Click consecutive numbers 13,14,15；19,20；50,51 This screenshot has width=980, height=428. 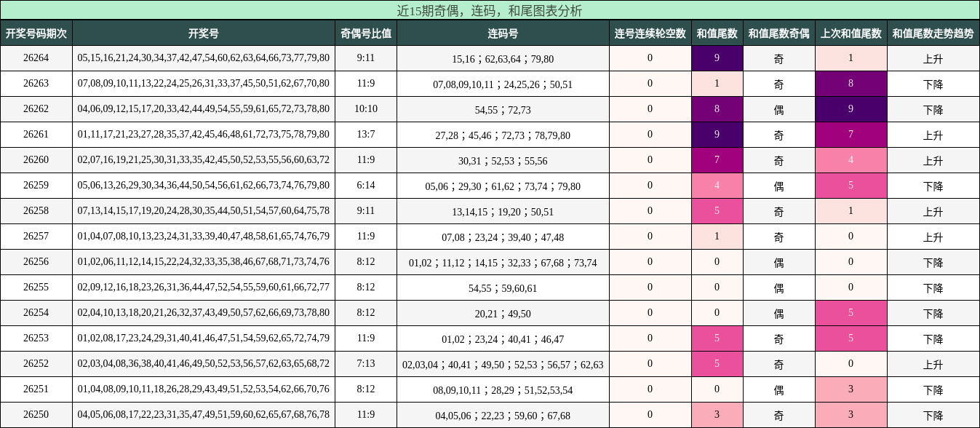click(x=503, y=212)
